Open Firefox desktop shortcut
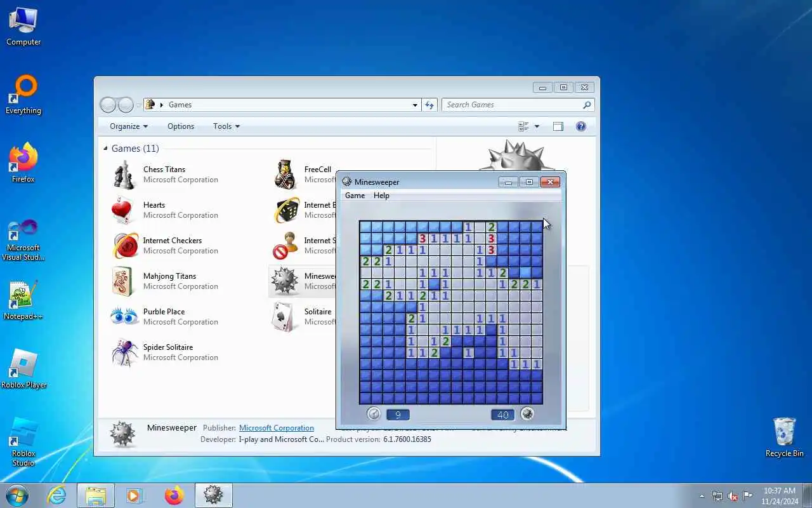 coord(23,163)
